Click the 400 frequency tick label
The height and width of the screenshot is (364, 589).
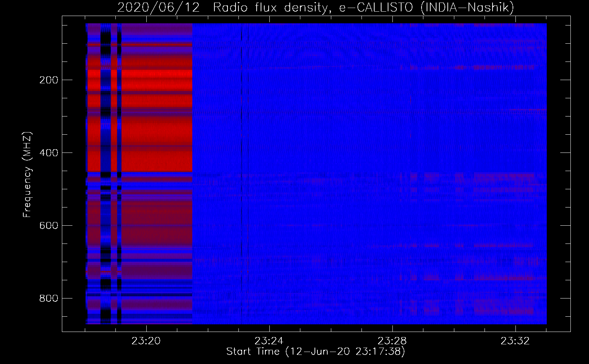click(x=48, y=153)
